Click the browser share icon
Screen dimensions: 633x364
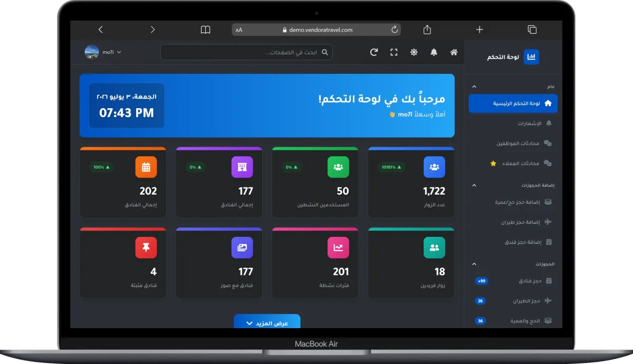pos(427,30)
